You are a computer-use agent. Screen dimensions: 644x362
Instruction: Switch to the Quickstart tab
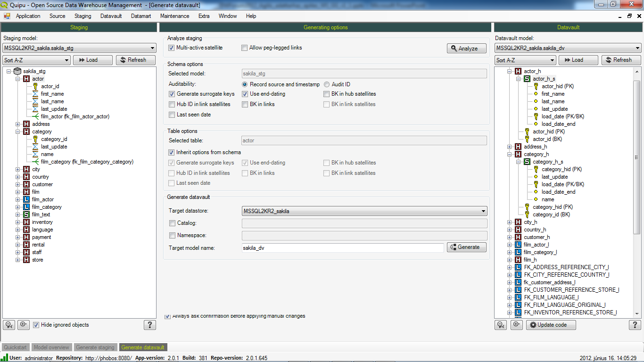(16, 347)
